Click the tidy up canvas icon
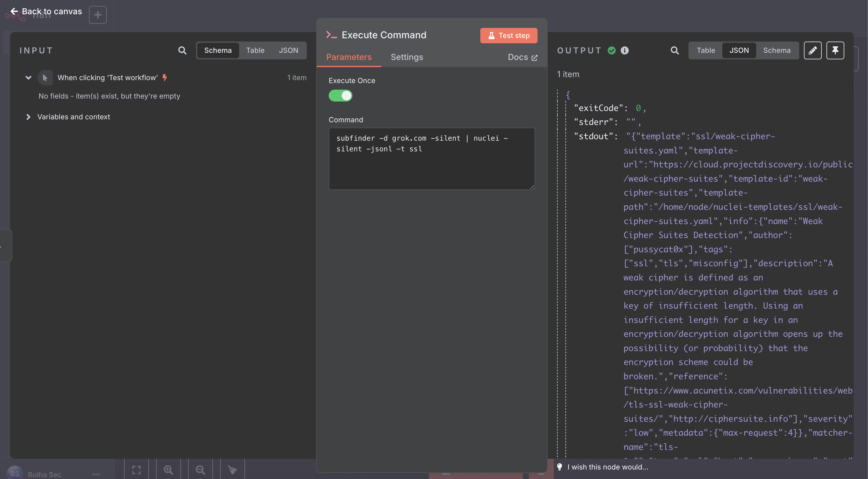868x479 pixels. (x=233, y=470)
